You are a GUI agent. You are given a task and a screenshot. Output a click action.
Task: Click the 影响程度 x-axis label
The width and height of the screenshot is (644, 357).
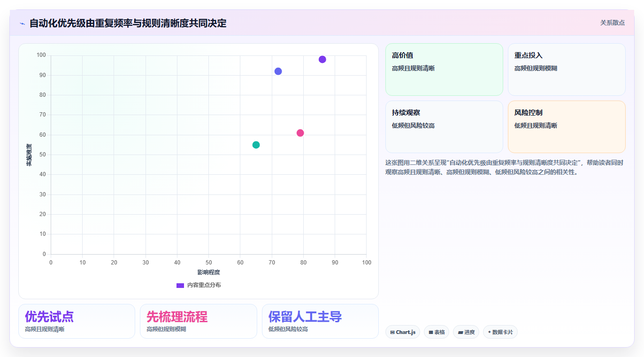tap(208, 272)
